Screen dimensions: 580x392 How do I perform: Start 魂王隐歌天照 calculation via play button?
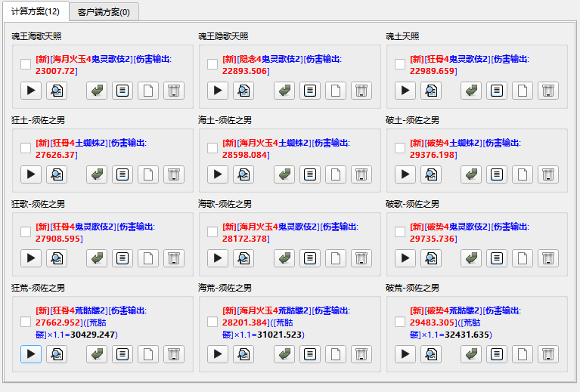tap(218, 91)
